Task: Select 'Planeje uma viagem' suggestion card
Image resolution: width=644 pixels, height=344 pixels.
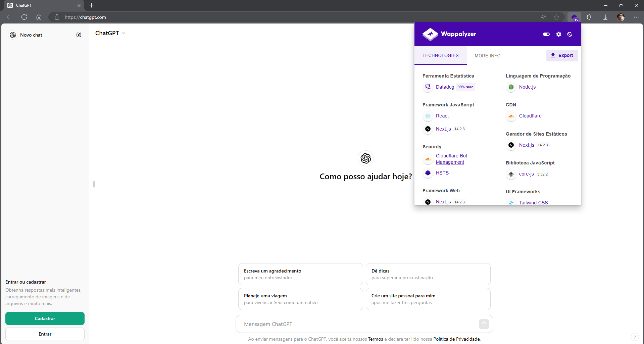Action: [x=301, y=299]
